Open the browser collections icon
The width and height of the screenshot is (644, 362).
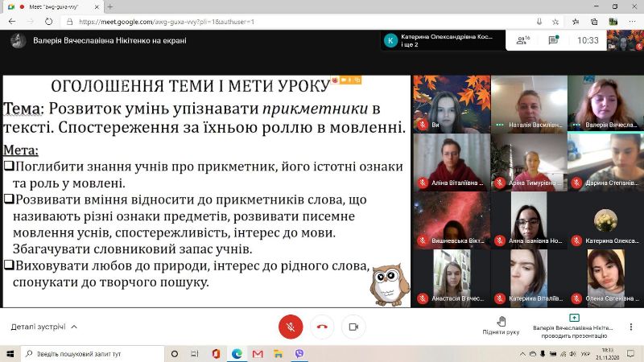(x=595, y=22)
